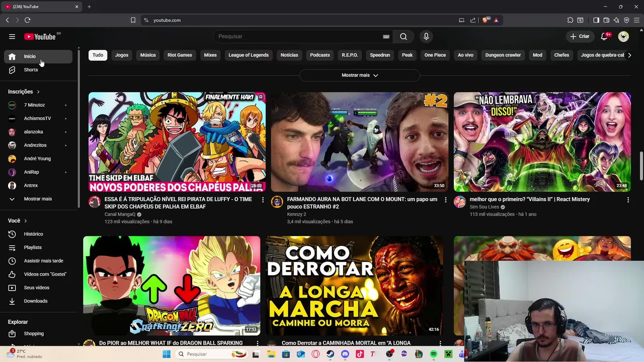Open Shorts in sidebar
This screenshot has height=362, width=644.
tap(38, 70)
